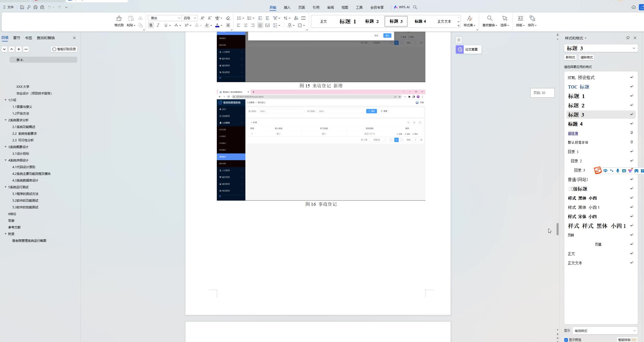Click the Increase Font Size (A+) icon
Viewport: 644px width, 342px height.
(202, 18)
